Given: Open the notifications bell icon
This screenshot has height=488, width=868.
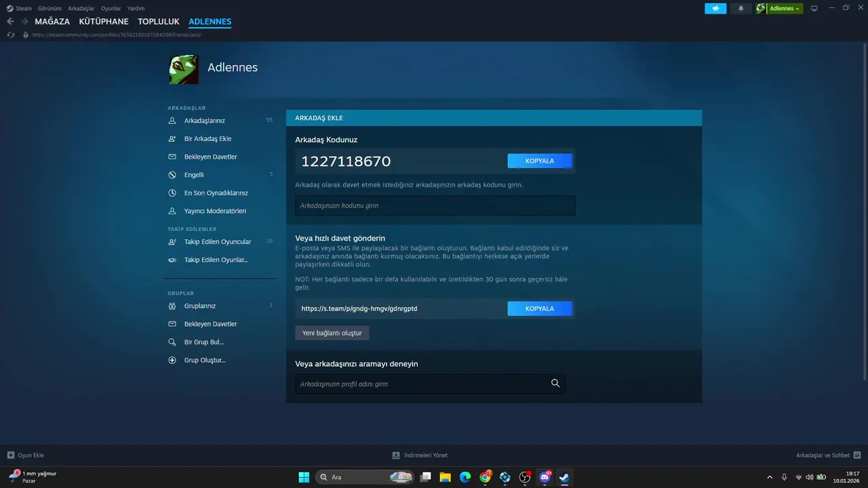Looking at the screenshot, I should click(x=741, y=8).
